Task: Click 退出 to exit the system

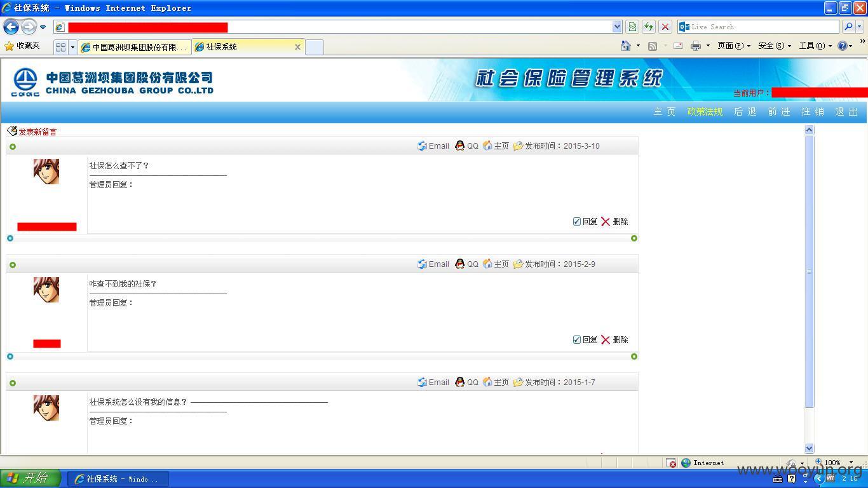Action: tap(846, 112)
